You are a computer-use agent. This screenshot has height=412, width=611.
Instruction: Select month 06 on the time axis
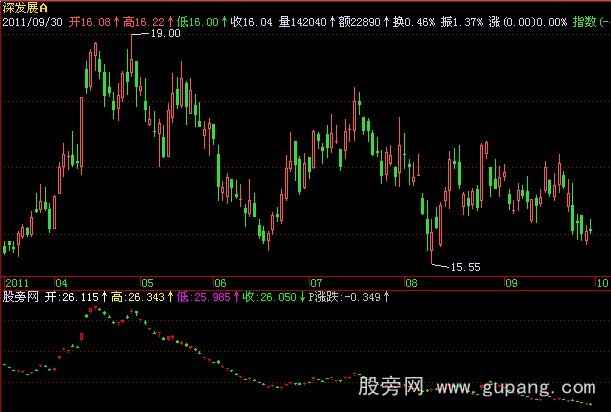220,283
